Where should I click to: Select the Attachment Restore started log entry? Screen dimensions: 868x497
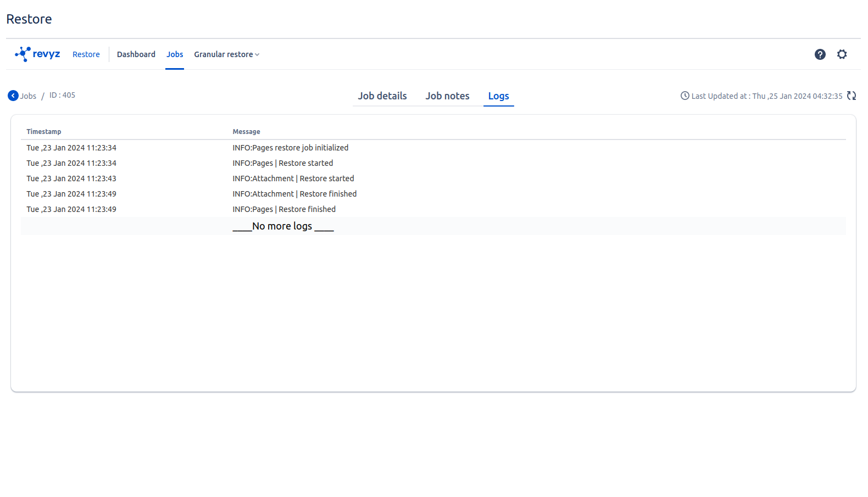pyautogui.click(x=293, y=178)
